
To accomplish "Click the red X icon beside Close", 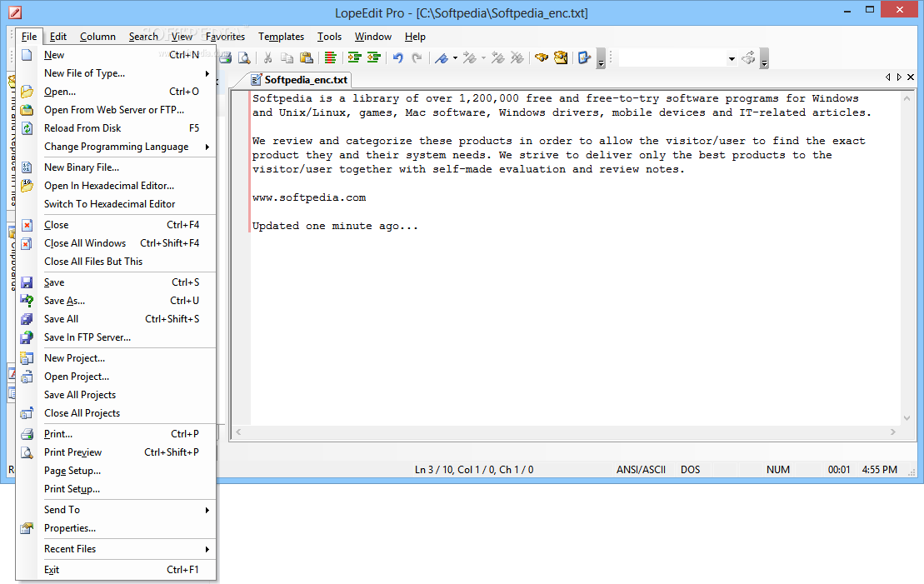I will 27,225.
